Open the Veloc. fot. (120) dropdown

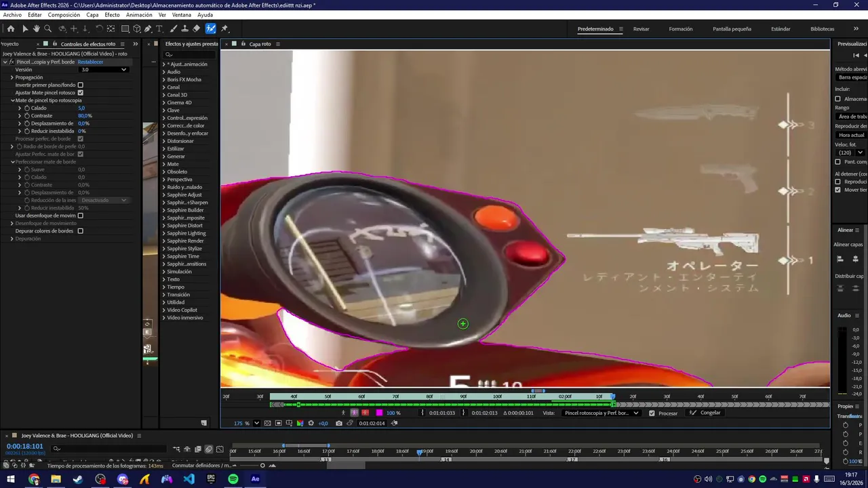pyautogui.click(x=850, y=152)
